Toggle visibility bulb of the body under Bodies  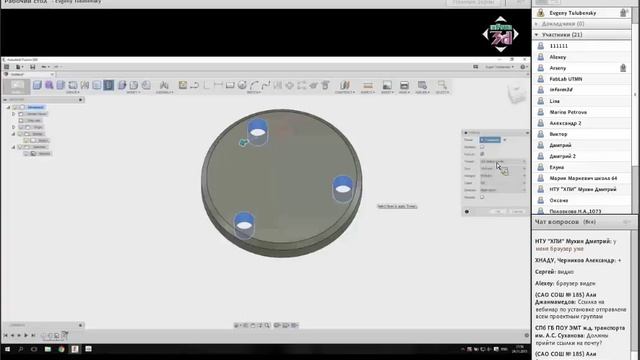[27, 140]
